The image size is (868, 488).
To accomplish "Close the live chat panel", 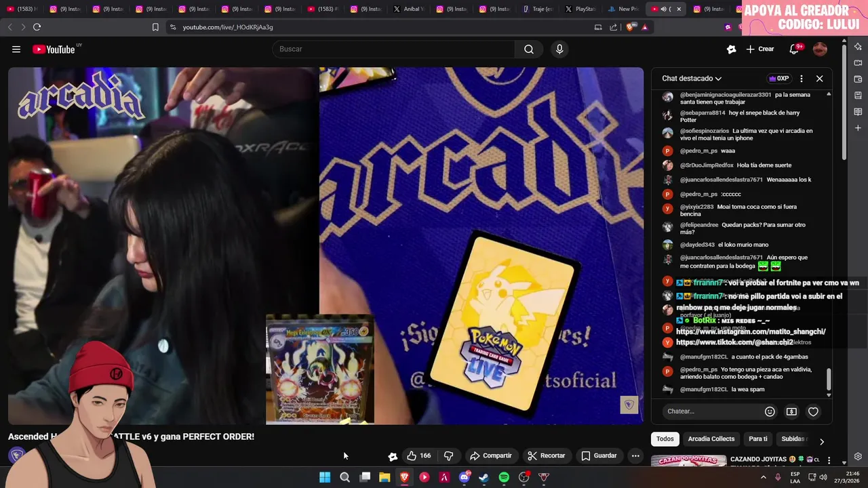I will click(819, 79).
